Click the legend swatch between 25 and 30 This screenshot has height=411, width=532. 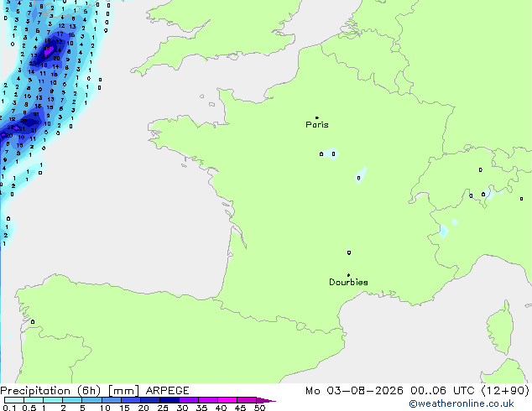pos(169,400)
